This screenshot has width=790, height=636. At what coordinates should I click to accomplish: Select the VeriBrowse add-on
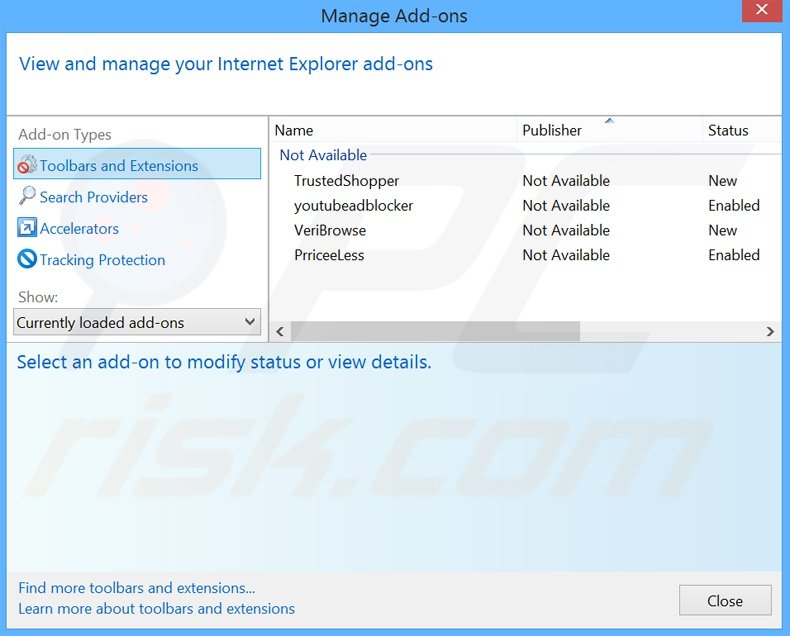(x=330, y=230)
